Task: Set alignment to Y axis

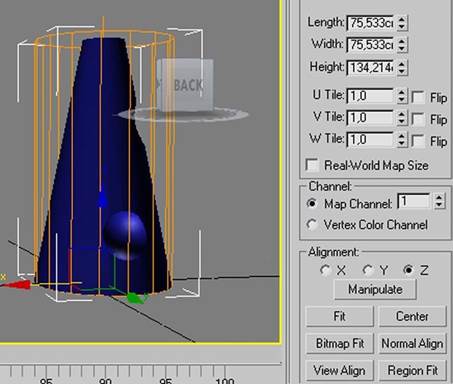Action: click(368, 270)
